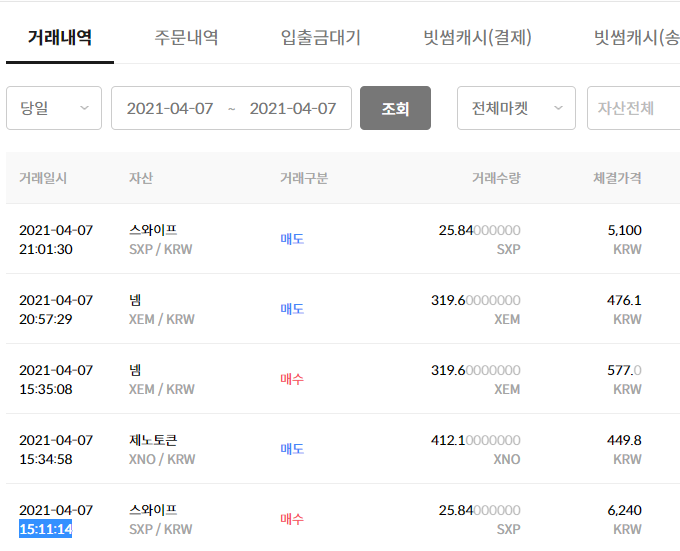Image resolution: width=680 pixels, height=551 pixels.
Task: Click 매수 label in the 15:35:08 row
Action: click(292, 379)
